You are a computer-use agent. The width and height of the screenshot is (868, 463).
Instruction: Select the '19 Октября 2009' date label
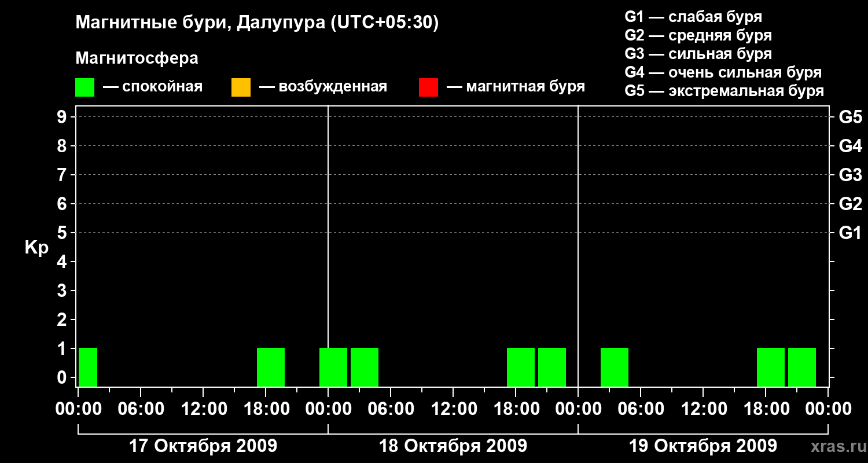pyautogui.click(x=703, y=446)
